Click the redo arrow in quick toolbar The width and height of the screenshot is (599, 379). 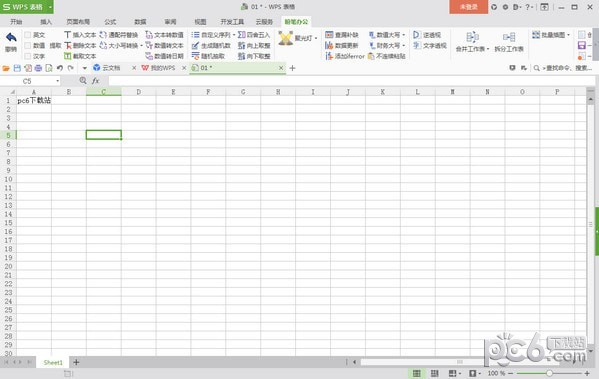pos(71,68)
